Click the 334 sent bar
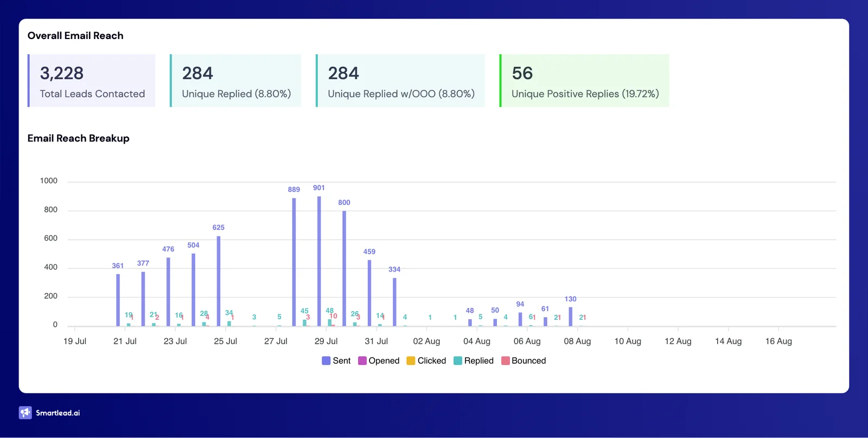Screen dimensions: 868x438 (394, 302)
